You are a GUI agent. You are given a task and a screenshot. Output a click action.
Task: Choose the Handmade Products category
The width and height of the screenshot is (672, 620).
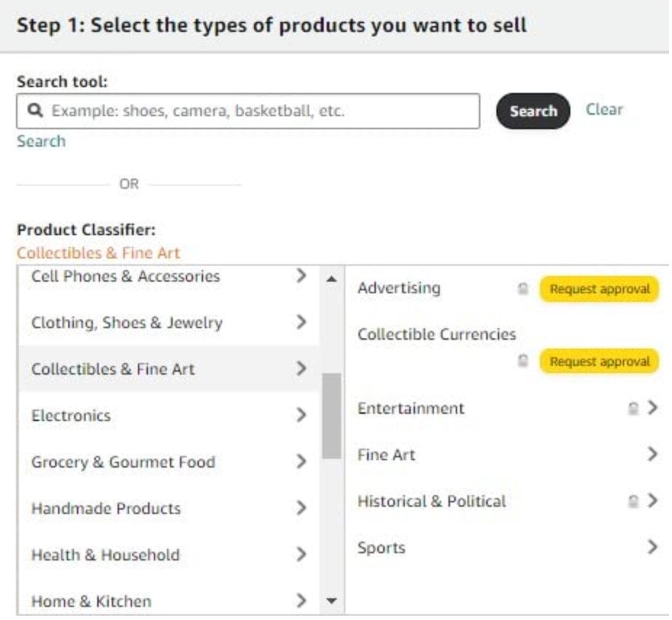click(x=106, y=508)
